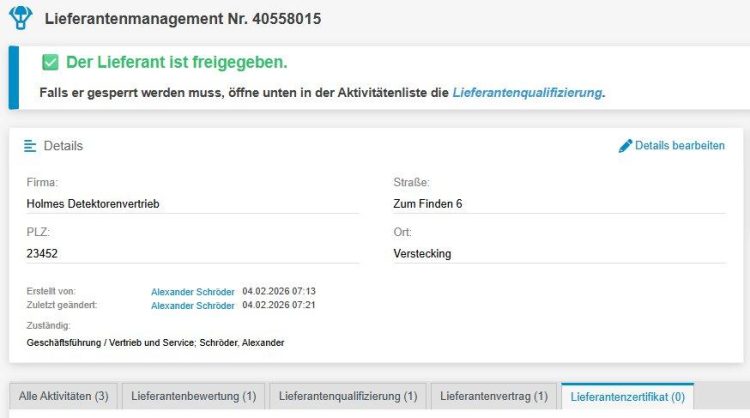
Task: Open the Lieferantenqualifizierung link in the banner
Action: 527,93
